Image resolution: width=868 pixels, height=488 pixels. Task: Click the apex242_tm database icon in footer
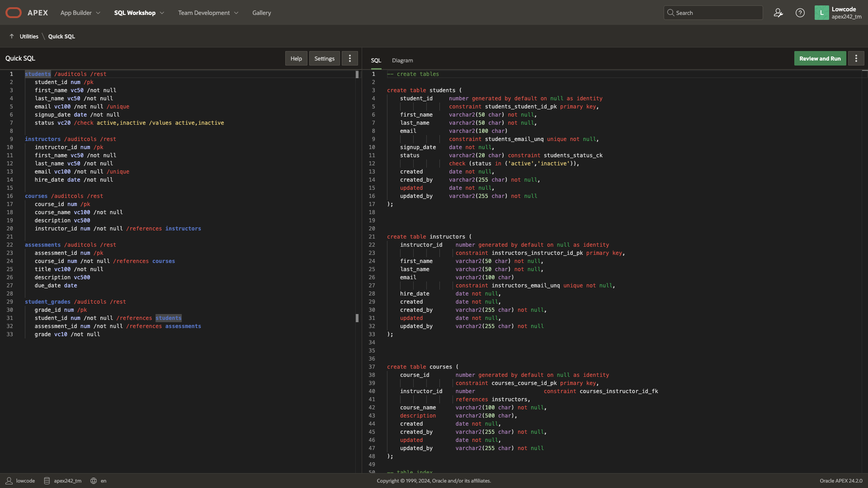[x=47, y=481]
